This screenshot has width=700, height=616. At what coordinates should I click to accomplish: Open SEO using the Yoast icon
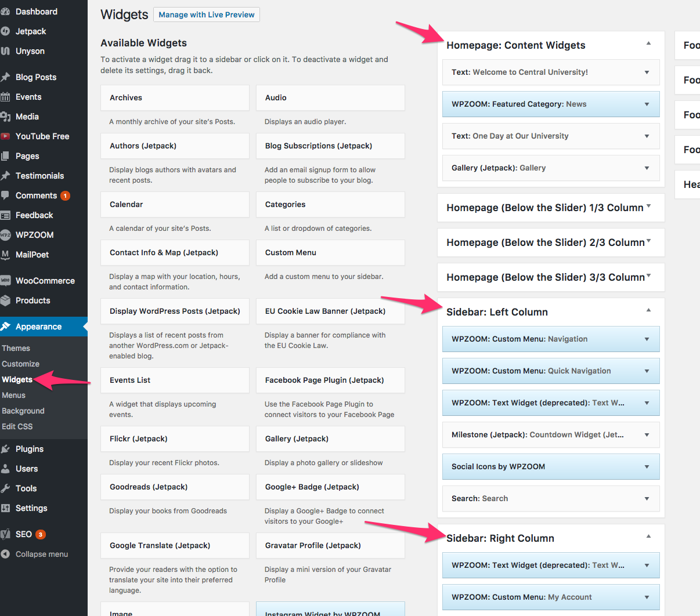tap(5, 534)
